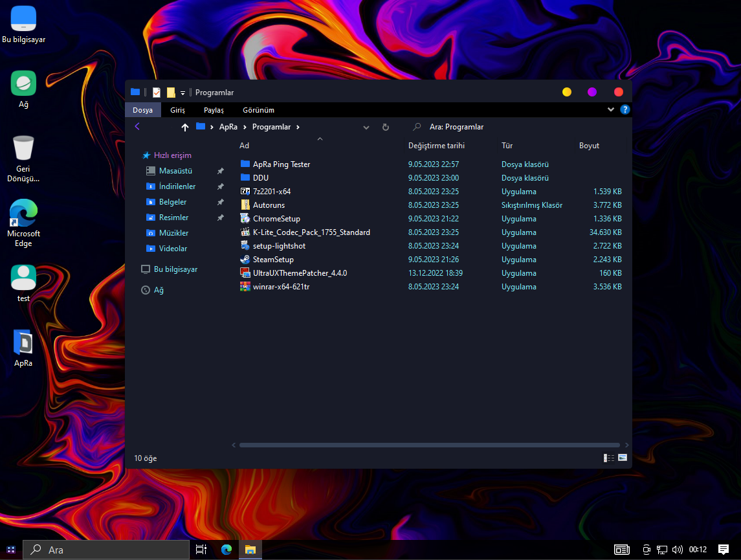
Task: Open the notification center icon
Action: coord(723,550)
